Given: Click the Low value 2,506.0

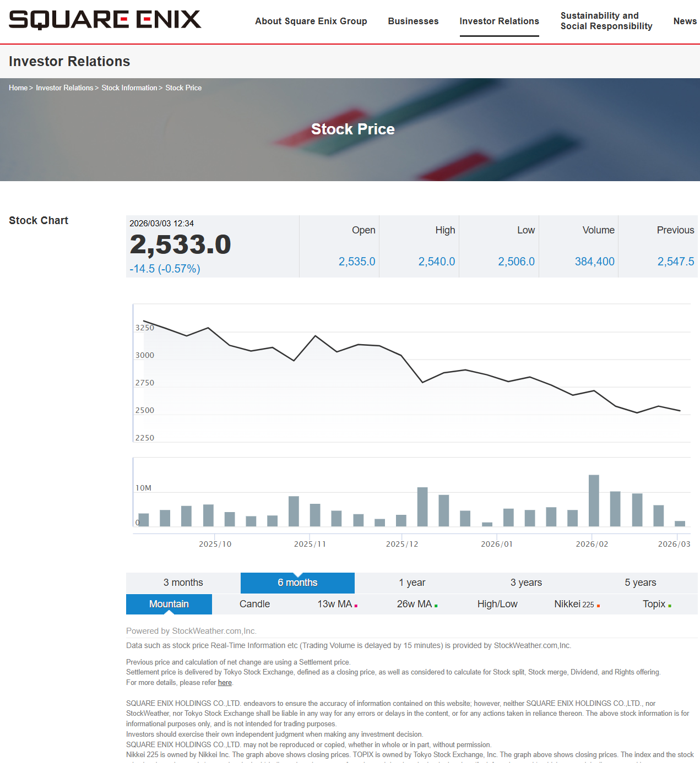Looking at the screenshot, I should [517, 262].
